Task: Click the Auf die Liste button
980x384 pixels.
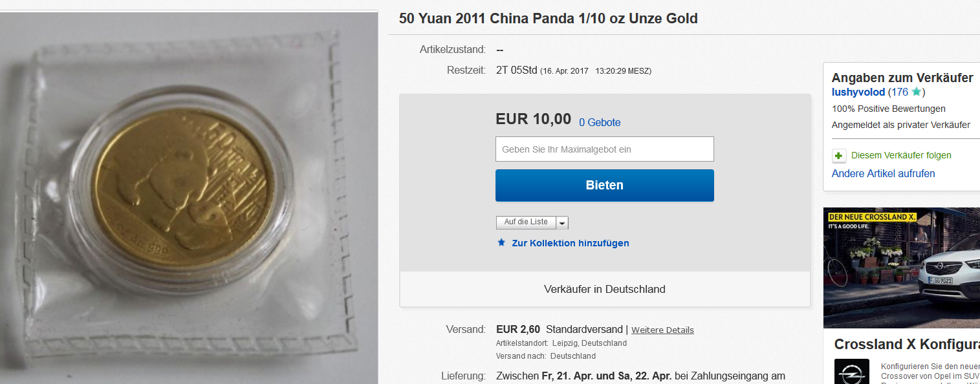Action: 526,222
